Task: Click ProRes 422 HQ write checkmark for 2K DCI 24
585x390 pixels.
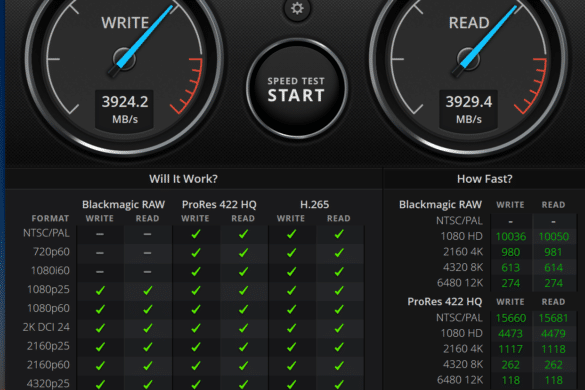Action: click(x=196, y=328)
